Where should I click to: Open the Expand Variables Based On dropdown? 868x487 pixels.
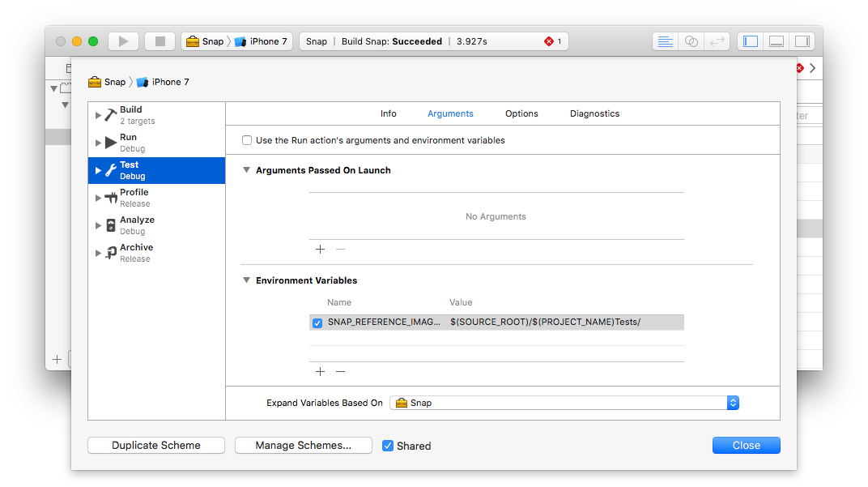click(x=732, y=402)
